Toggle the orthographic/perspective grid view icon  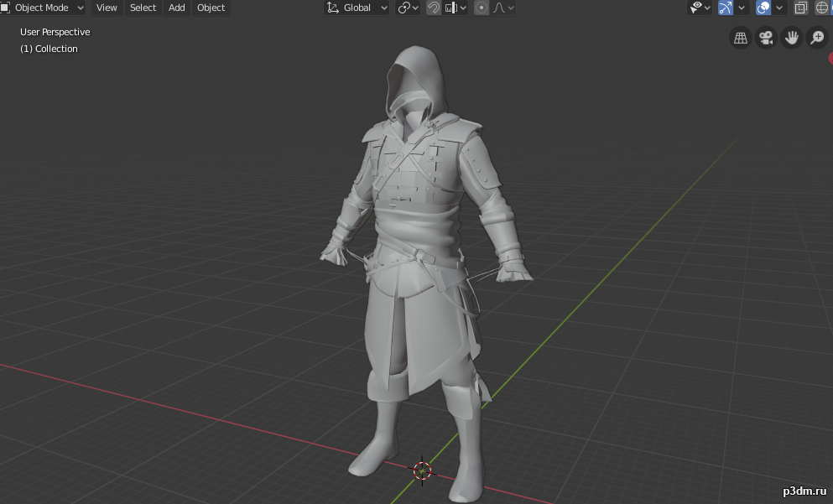pos(740,38)
